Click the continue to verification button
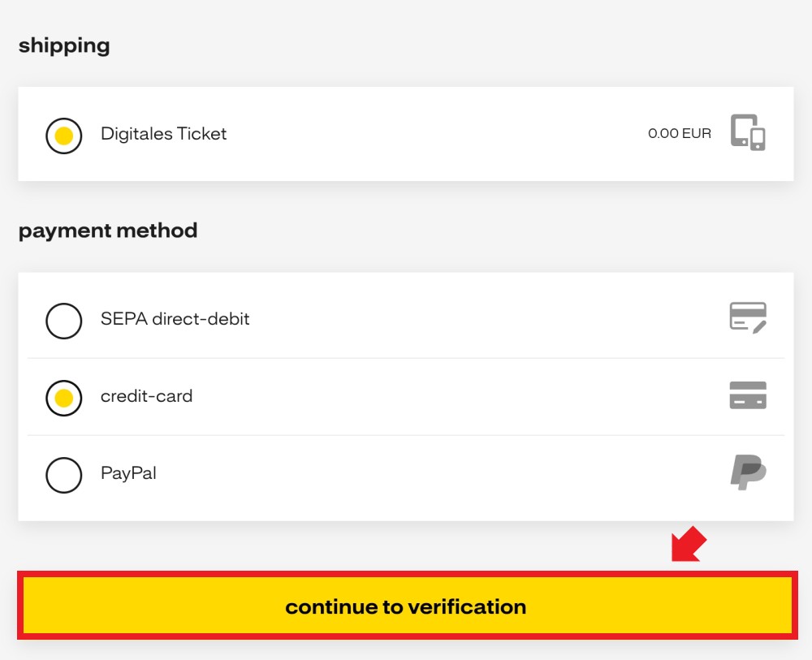 pos(407,606)
